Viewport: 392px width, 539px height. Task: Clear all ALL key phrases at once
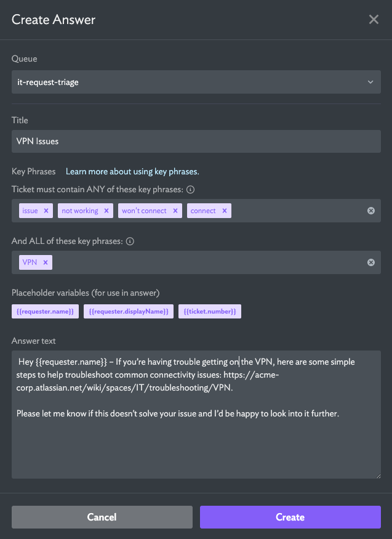pyautogui.click(x=370, y=262)
